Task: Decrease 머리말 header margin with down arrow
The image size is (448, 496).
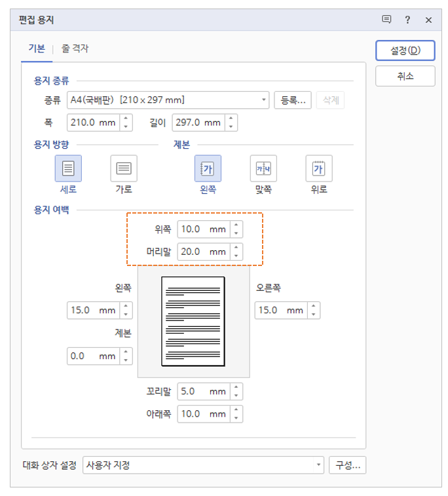Action: click(x=236, y=256)
